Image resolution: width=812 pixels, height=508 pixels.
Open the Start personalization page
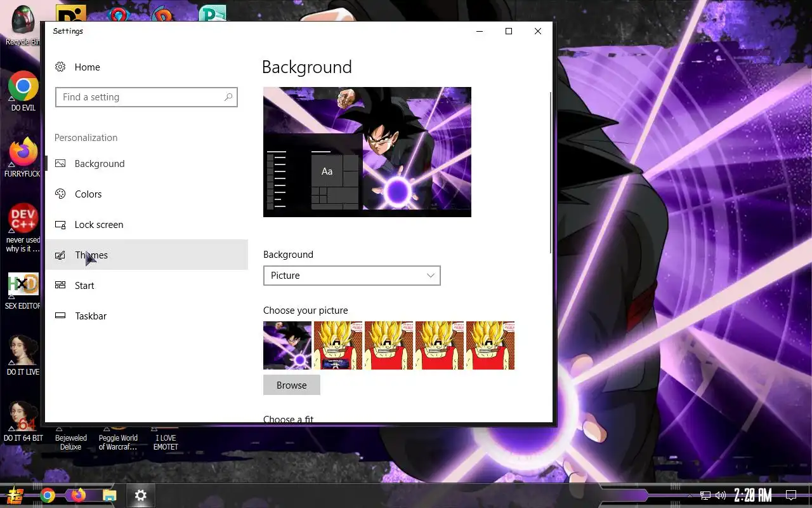(x=147, y=285)
